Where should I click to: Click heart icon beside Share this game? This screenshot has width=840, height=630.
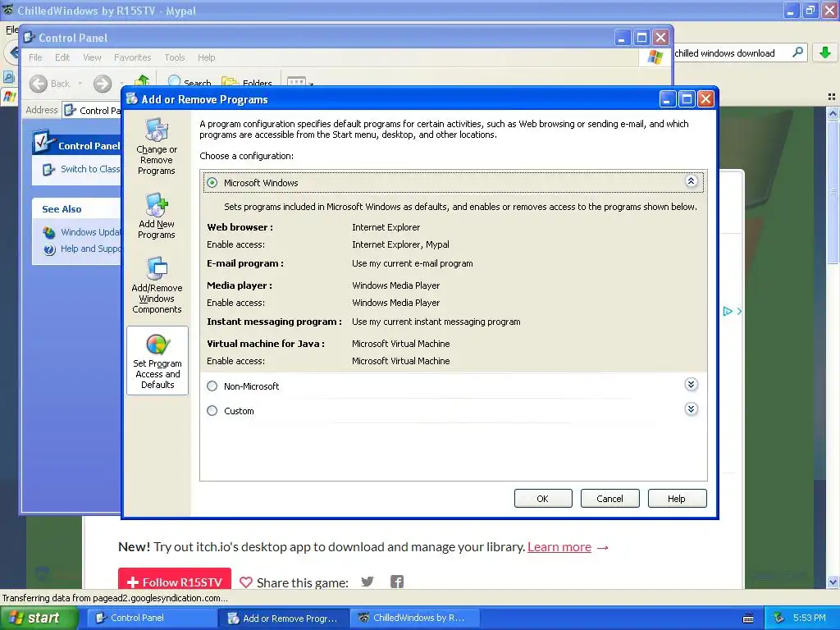(246, 582)
